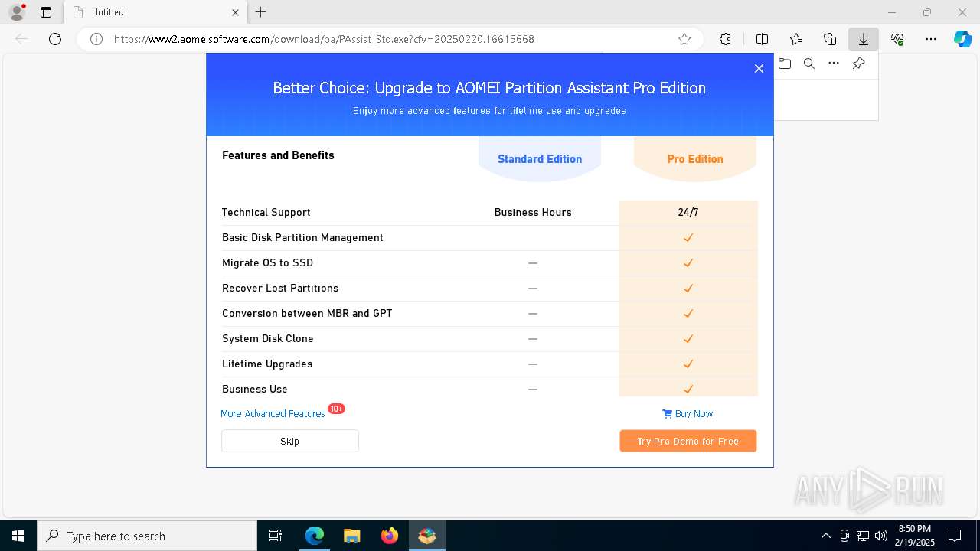Click Try Pro Demo for Free

point(688,441)
